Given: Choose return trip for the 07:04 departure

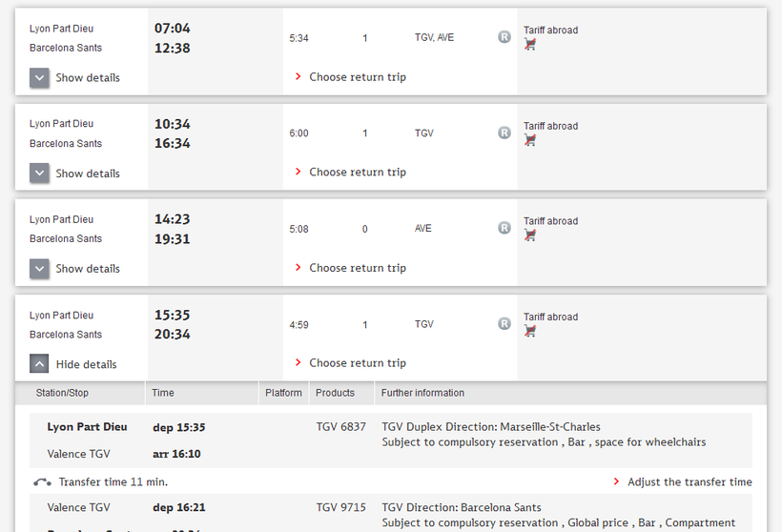Looking at the screenshot, I should (357, 77).
